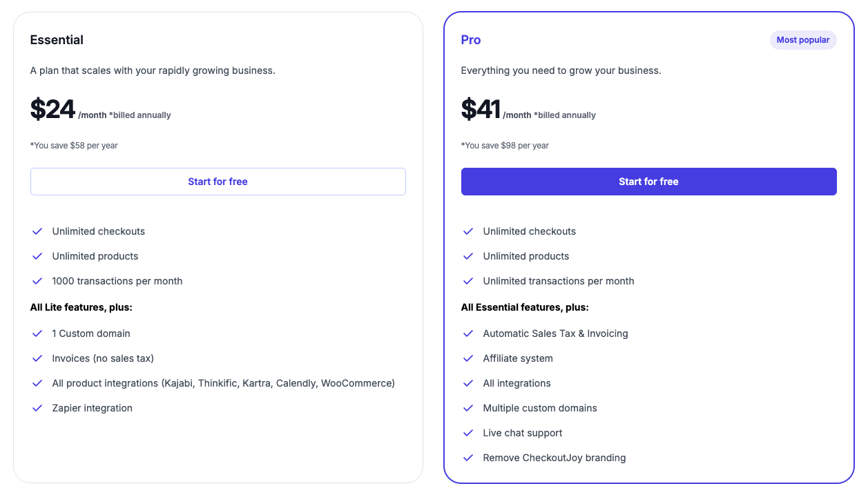Viewport: 868px width, 495px height.
Task: Click checkmark next to Zapier integration
Action: (x=38, y=408)
